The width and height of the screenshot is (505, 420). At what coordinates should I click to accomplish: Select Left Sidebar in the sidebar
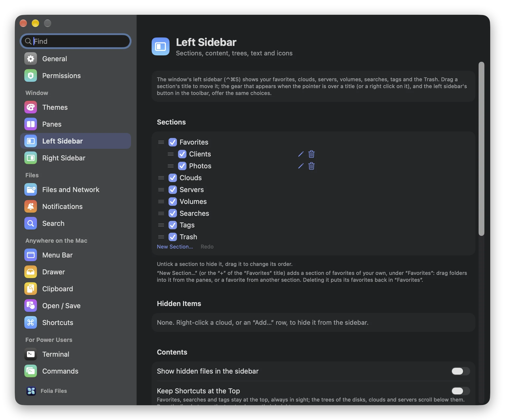click(75, 141)
